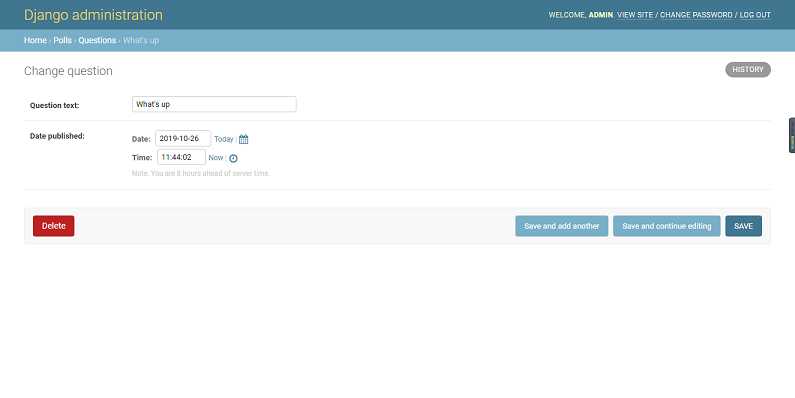Delete this question with the red Delete button
The image size is (795, 398).
tap(54, 226)
